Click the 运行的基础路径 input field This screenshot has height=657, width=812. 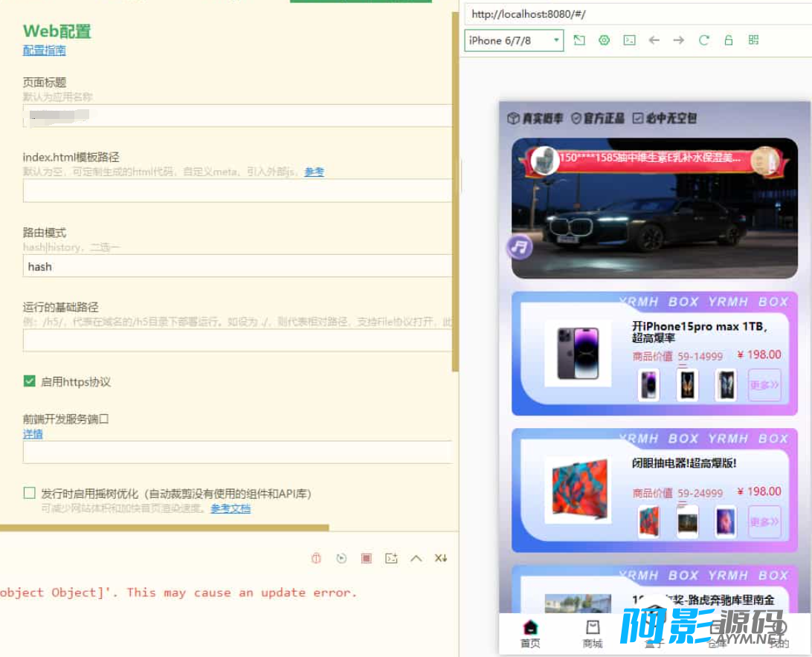(x=237, y=340)
